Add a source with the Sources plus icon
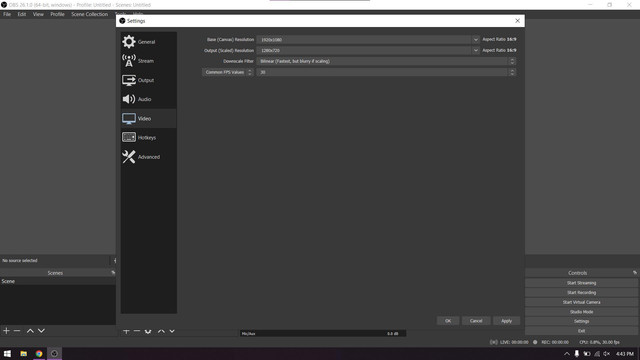This screenshot has height=360, width=640. pyautogui.click(x=126, y=331)
